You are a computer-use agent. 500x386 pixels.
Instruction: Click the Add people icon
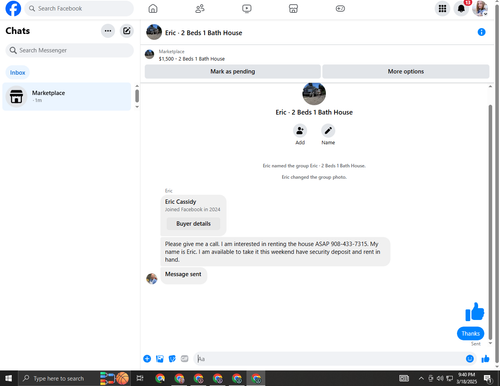point(300,131)
